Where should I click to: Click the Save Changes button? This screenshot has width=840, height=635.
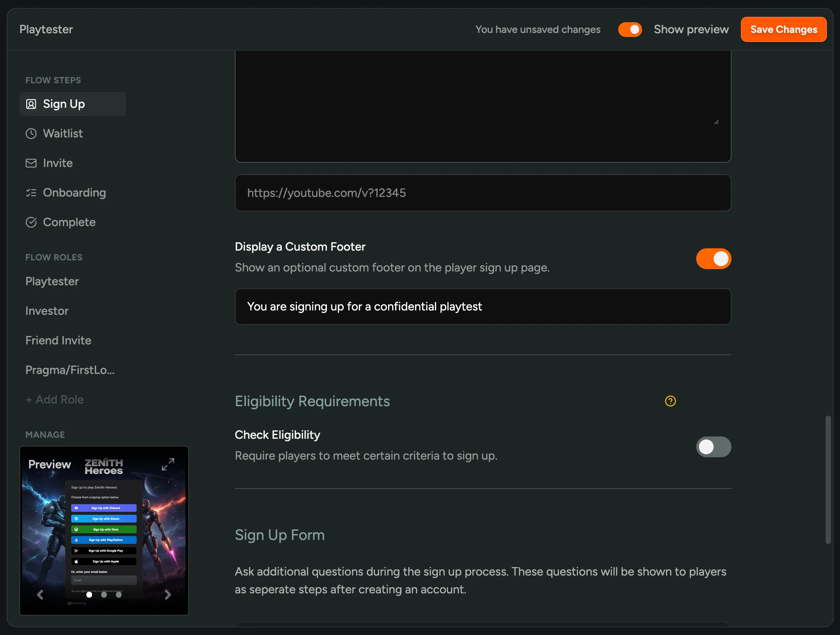[x=784, y=29]
